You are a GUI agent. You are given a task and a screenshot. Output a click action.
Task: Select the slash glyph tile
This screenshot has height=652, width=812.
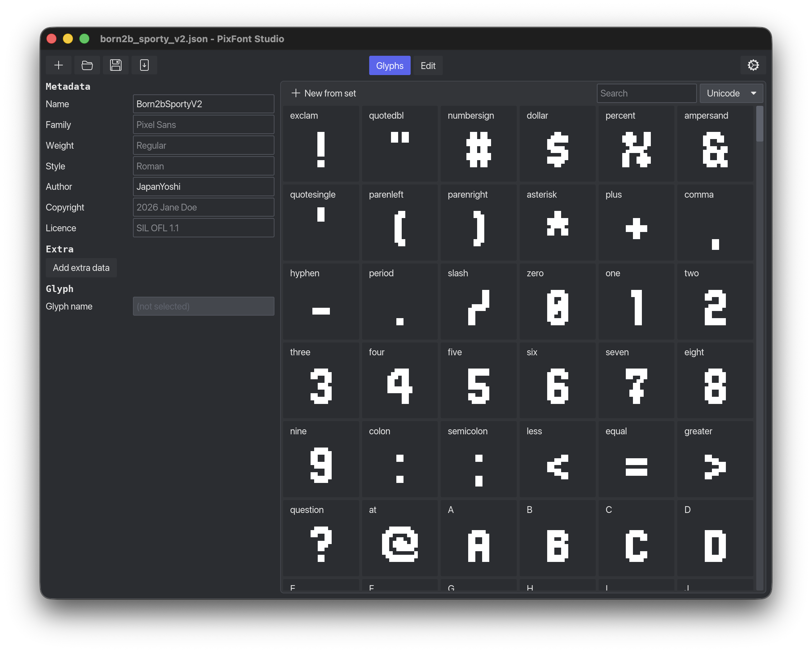478,301
